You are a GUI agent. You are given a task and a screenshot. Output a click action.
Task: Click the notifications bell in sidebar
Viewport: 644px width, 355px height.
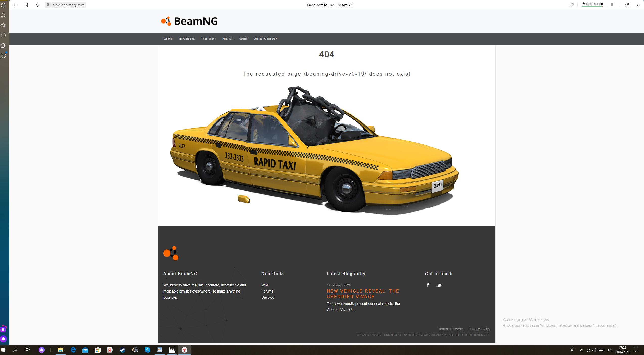(3, 15)
